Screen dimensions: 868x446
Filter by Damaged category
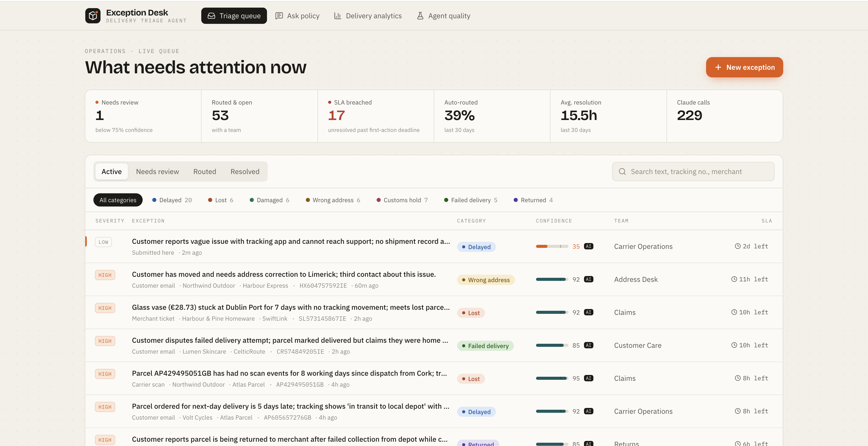point(270,200)
